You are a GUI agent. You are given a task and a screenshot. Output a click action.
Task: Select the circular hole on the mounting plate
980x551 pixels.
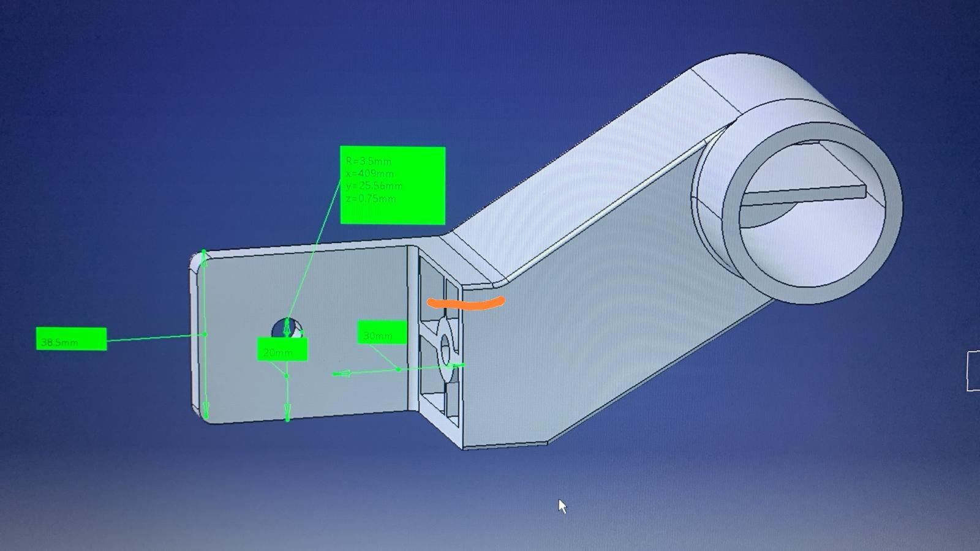pyautogui.click(x=288, y=328)
